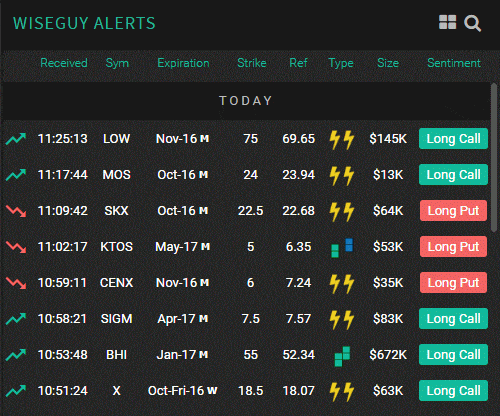Click the alerts list vertical scrollbar
The image size is (500, 416).
494,157
